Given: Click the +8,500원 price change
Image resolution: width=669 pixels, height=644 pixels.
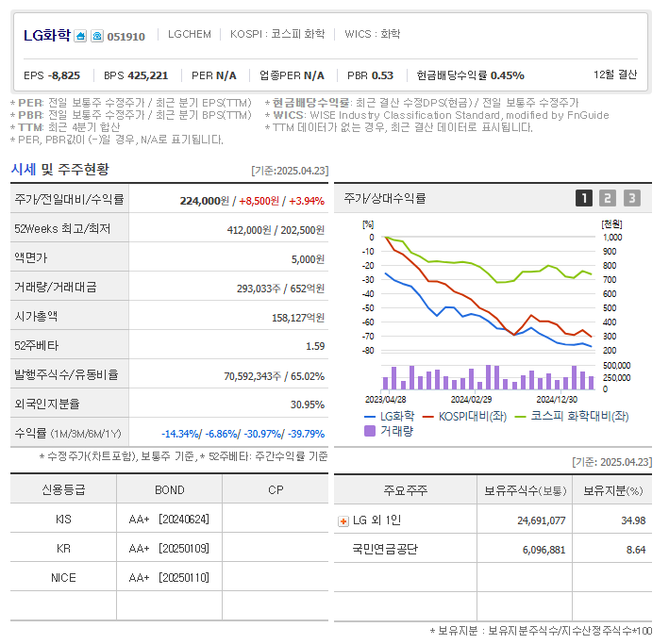Looking at the screenshot, I should point(259,201).
